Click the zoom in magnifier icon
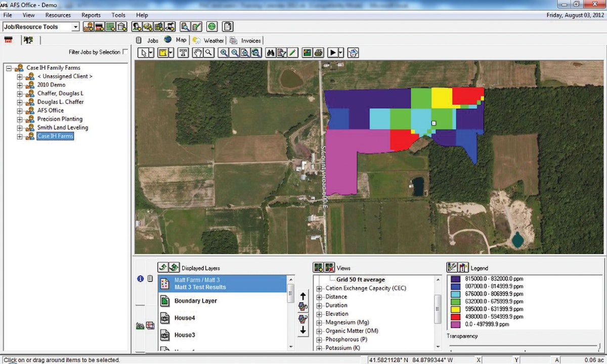Screen dimensions: 607x364 (x=224, y=53)
